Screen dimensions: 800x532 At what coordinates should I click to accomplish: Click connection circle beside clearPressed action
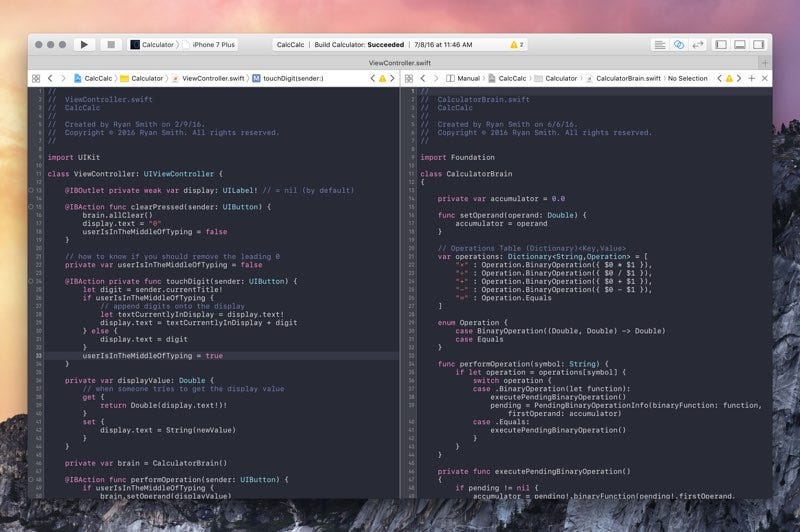tap(31, 207)
